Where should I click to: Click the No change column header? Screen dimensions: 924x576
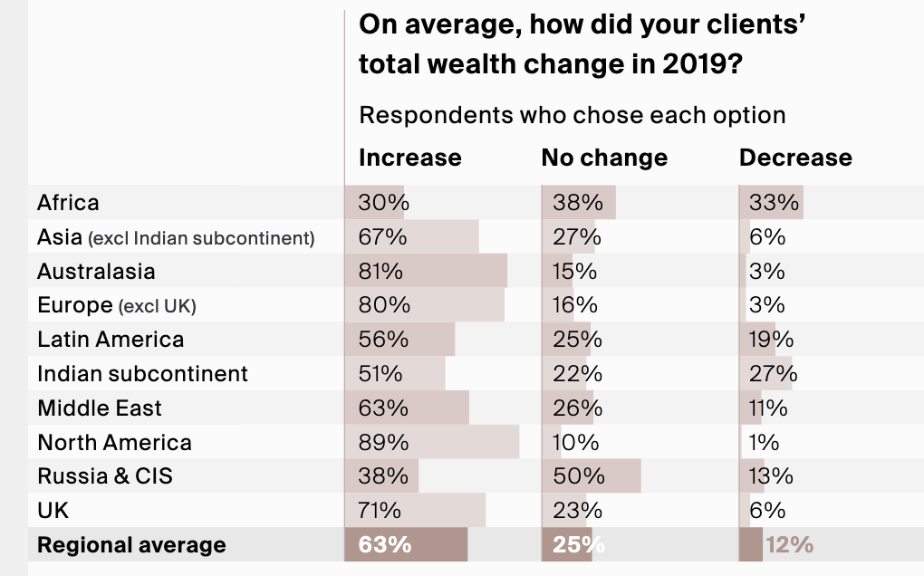pyautogui.click(x=604, y=158)
